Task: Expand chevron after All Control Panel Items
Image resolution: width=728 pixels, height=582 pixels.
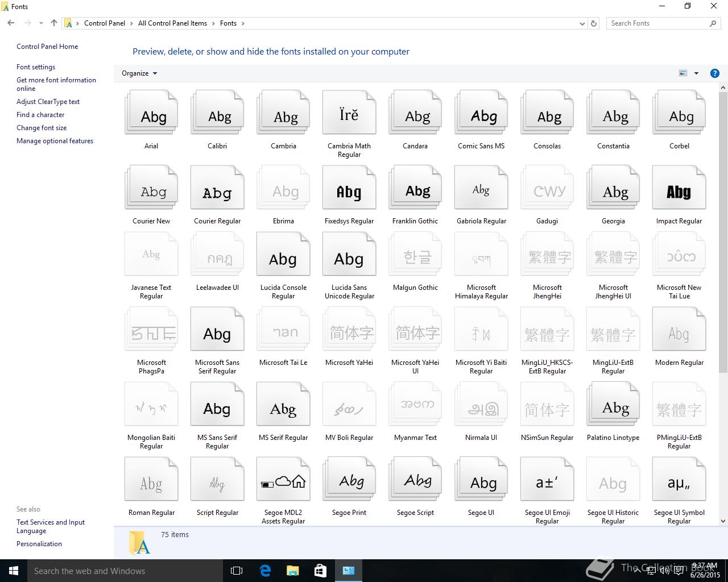Action: (214, 23)
